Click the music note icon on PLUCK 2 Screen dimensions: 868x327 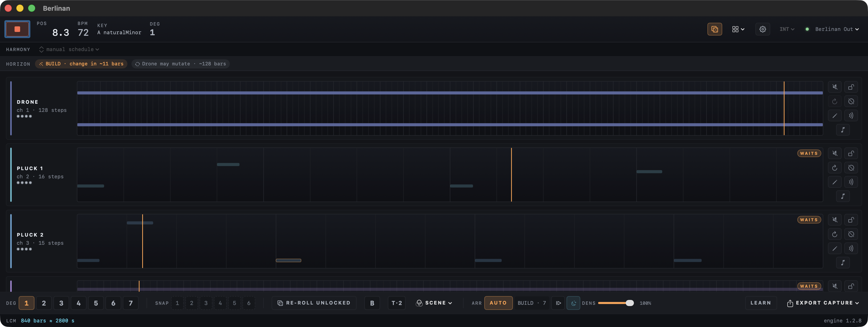pos(843,263)
